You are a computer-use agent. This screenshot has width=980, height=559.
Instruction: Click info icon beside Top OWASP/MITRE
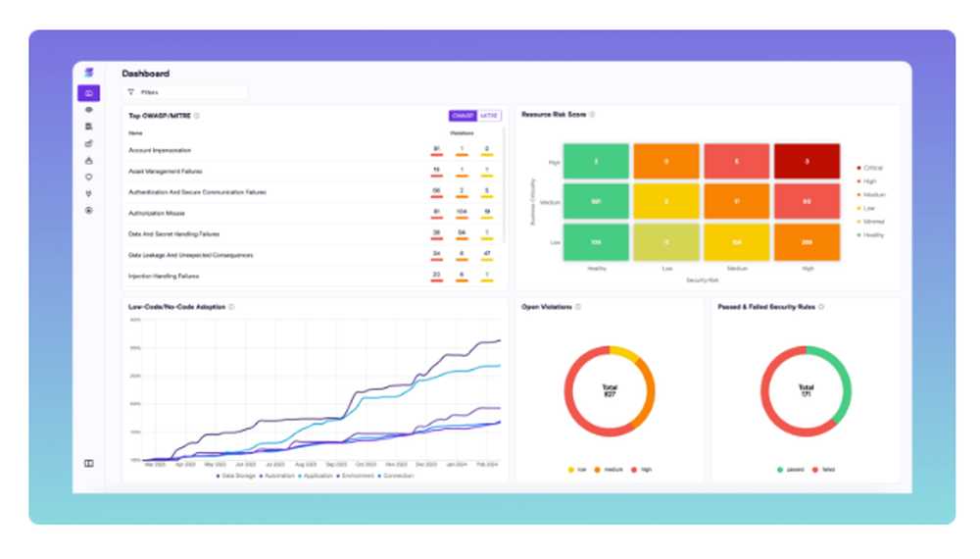pos(196,116)
